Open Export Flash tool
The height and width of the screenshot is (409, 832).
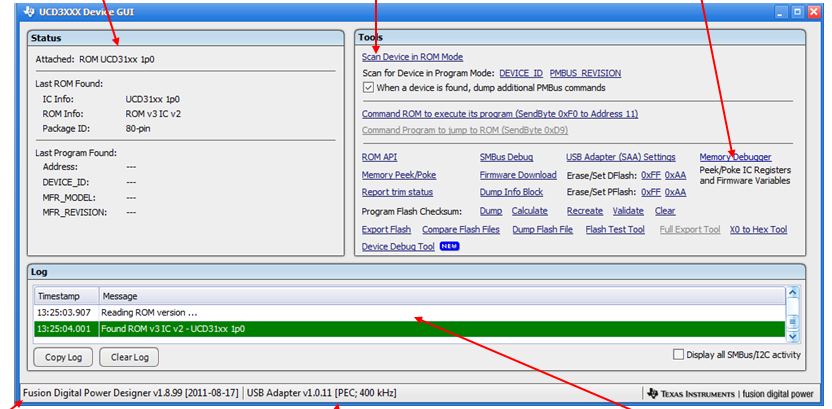coord(386,230)
